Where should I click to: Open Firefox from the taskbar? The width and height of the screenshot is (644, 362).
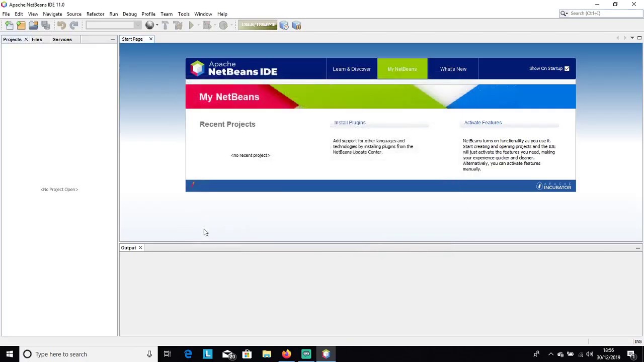(286, 354)
